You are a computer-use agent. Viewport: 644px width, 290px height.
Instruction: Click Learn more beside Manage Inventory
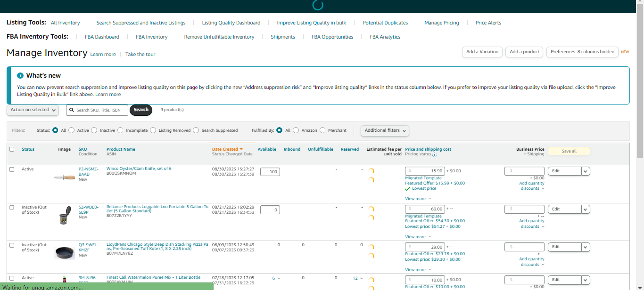click(103, 54)
